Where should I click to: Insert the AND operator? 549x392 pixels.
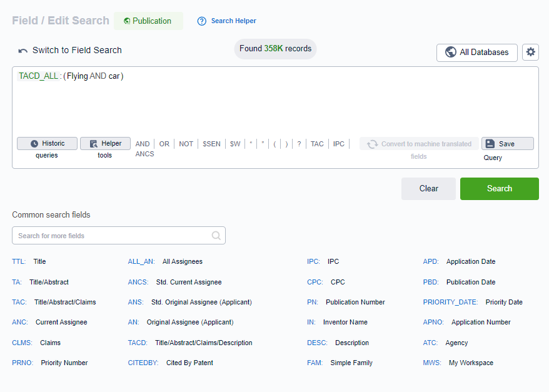(143, 144)
